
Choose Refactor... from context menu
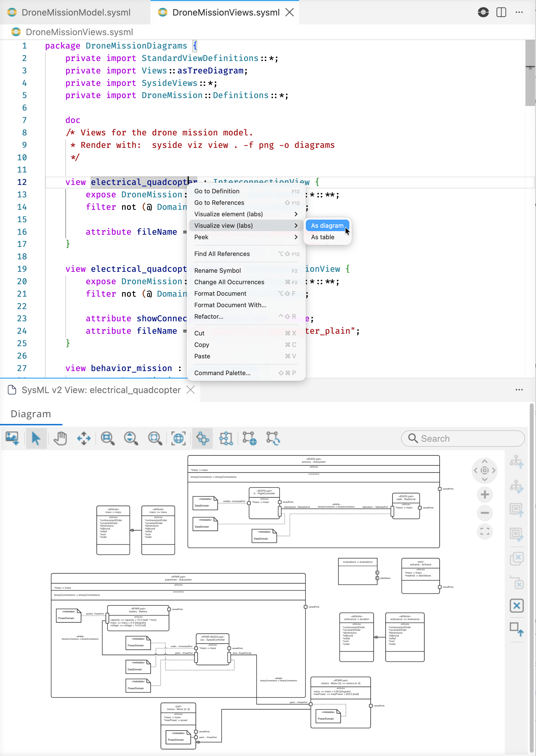246,317
